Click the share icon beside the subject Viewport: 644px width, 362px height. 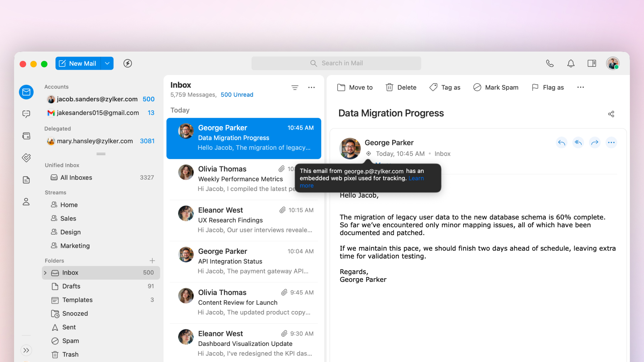tap(611, 114)
